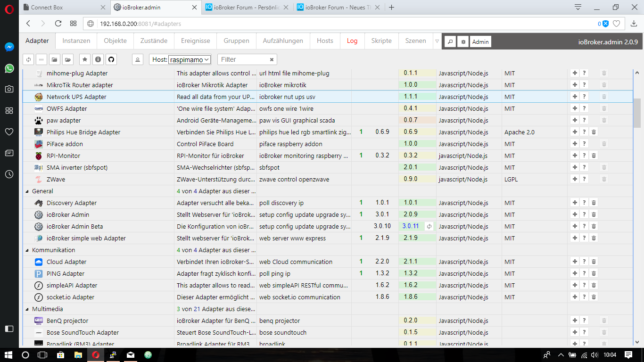Add instance of Discovery Adapter
Image resolution: width=644 pixels, height=362 pixels.
[575, 203]
